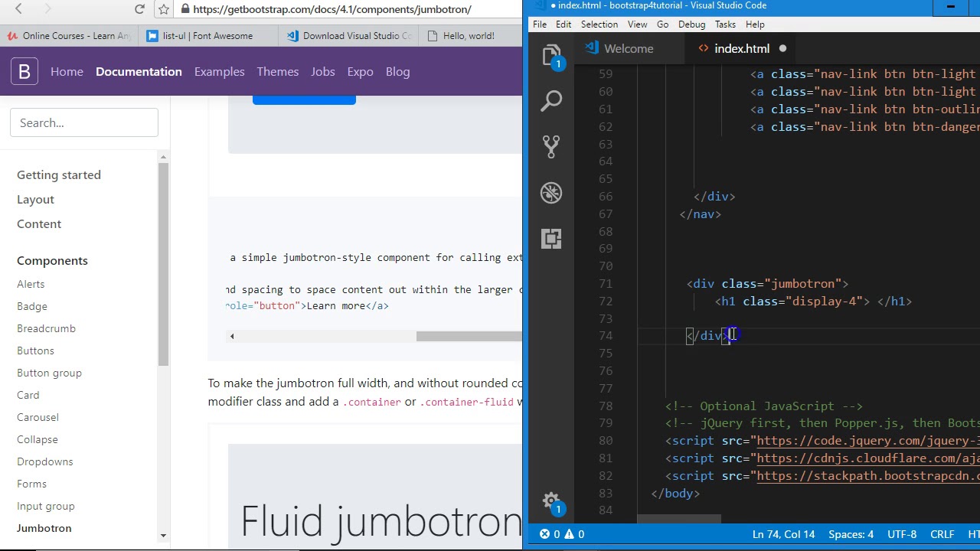Image resolution: width=980 pixels, height=551 pixels.
Task: Open Themes in Bootstrap navbar
Action: click(277, 71)
